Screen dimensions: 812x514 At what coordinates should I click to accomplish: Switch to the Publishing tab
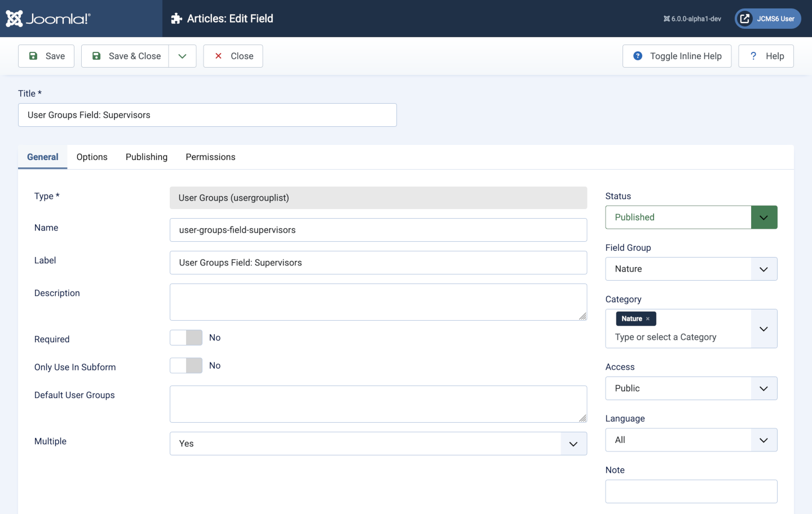(x=146, y=157)
